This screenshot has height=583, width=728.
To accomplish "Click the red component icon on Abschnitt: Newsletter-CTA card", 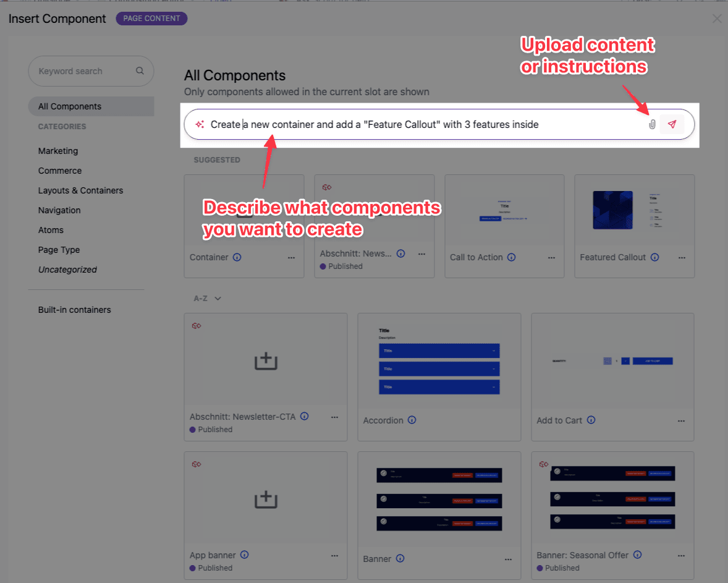I will (x=196, y=326).
